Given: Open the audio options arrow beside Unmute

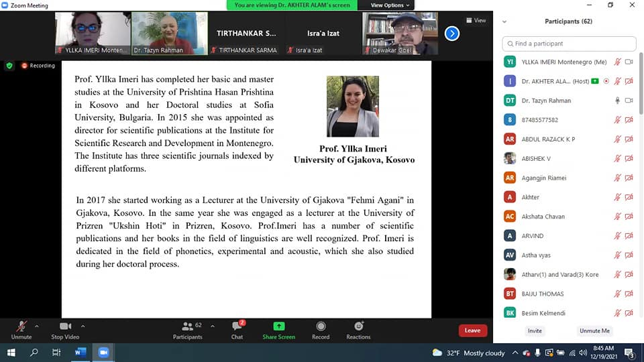Looking at the screenshot, I should 36,326.
